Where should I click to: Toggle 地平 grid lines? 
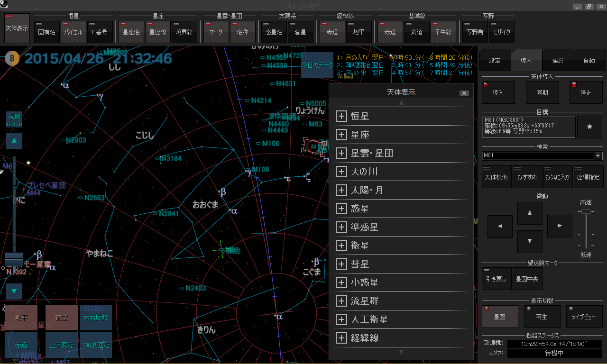[x=359, y=32]
